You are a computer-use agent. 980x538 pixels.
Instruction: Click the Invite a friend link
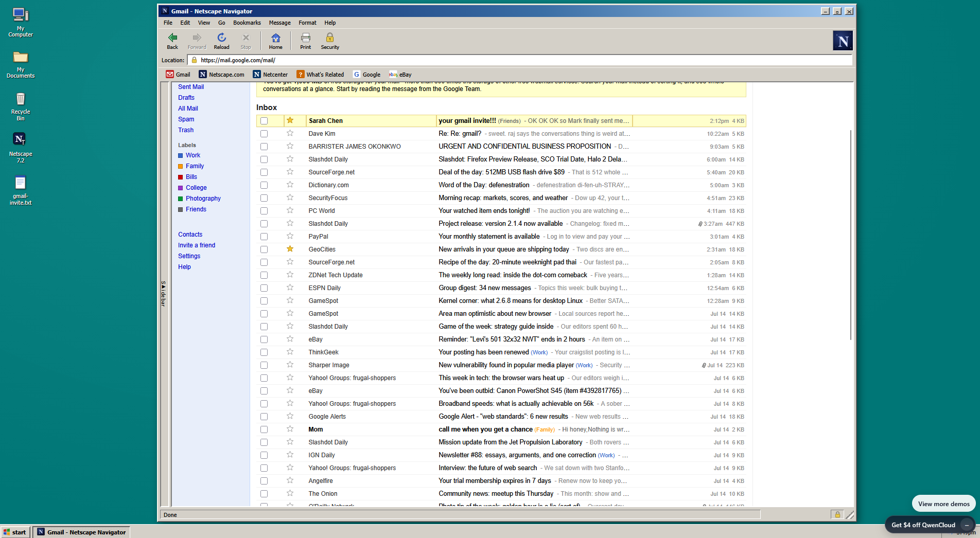tap(197, 245)
